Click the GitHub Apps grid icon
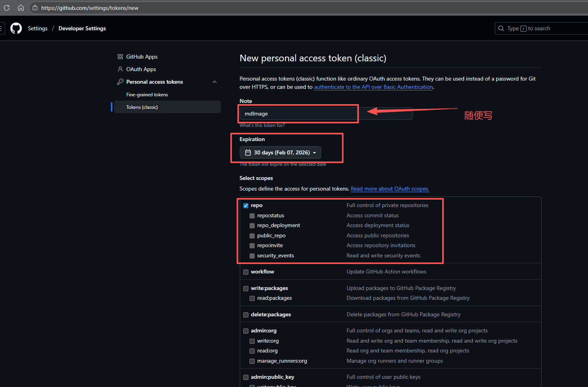Viewport: 588px width, 387px height. 120,57
